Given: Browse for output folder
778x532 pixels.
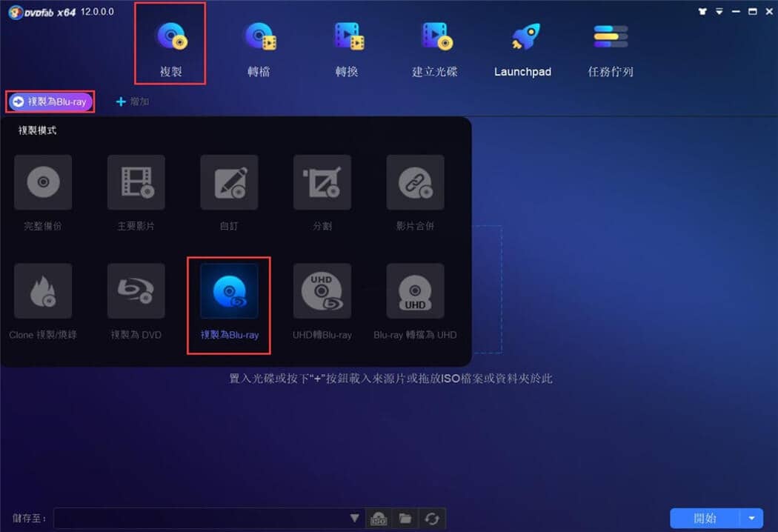Looking at the screenshot, I should pos(405,519).
